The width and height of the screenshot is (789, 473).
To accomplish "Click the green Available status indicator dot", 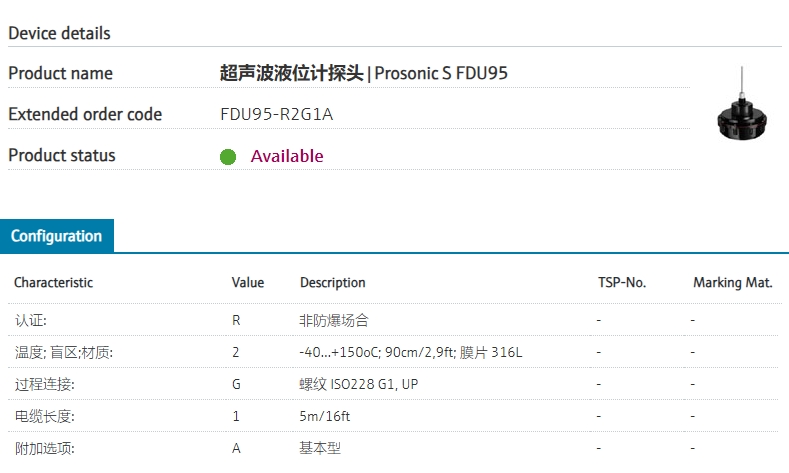I will [x=228, y=157].
